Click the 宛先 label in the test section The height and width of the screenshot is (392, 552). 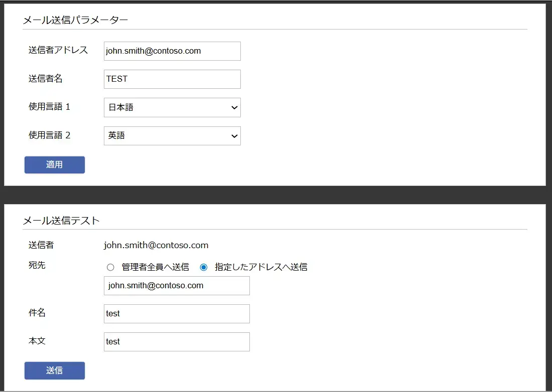37,266
